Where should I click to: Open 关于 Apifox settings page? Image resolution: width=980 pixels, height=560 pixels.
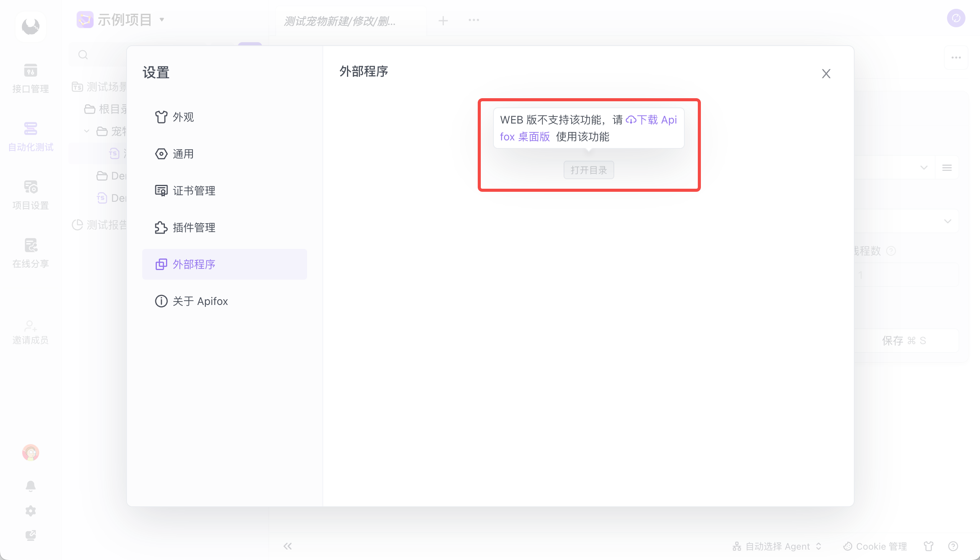(200, 301)
